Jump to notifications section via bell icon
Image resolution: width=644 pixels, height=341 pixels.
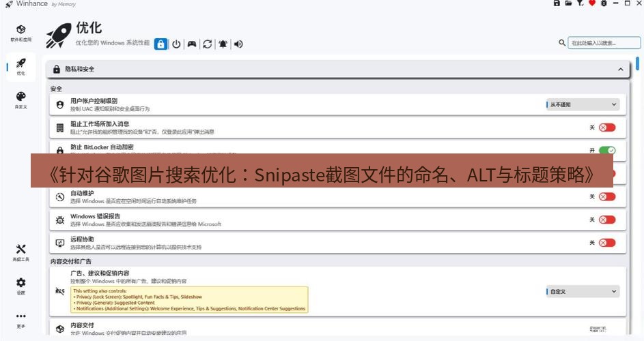point(223,44)
